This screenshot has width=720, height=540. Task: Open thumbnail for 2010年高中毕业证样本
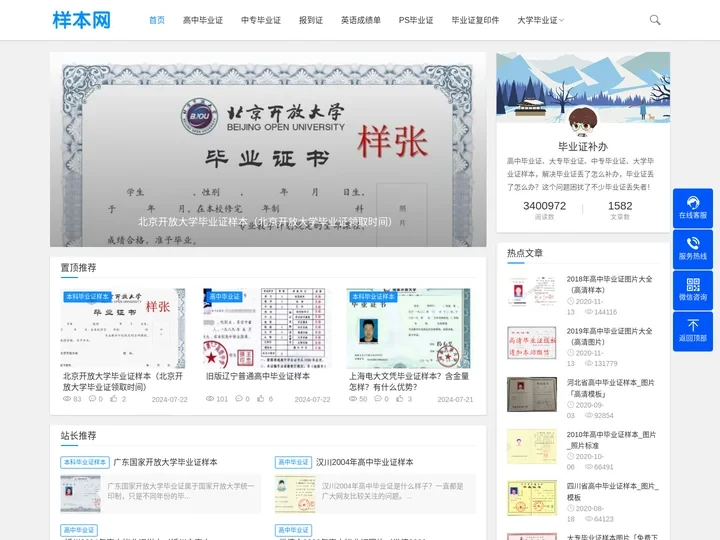coord(532,446)
